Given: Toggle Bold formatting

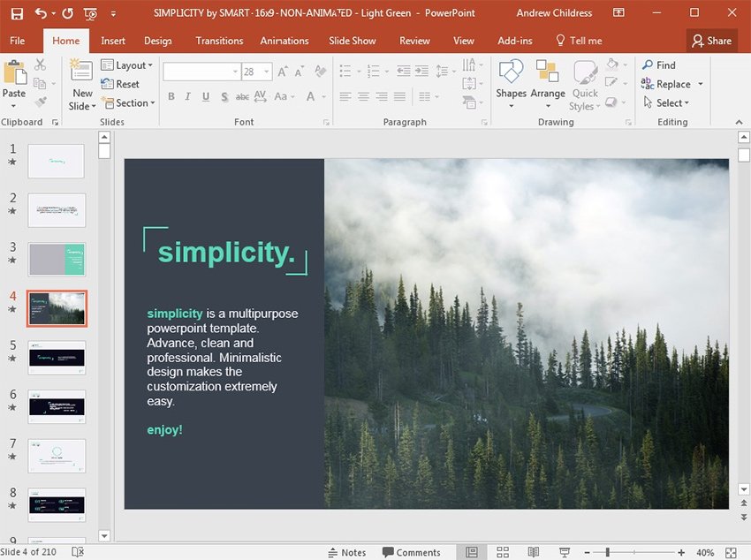Looking at the screenshot, I should [x=171, y=96].
